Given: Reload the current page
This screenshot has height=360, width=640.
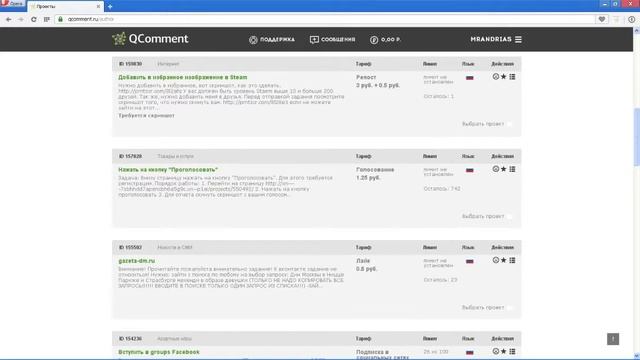Looking at the screenshot, I should [33, 19].
